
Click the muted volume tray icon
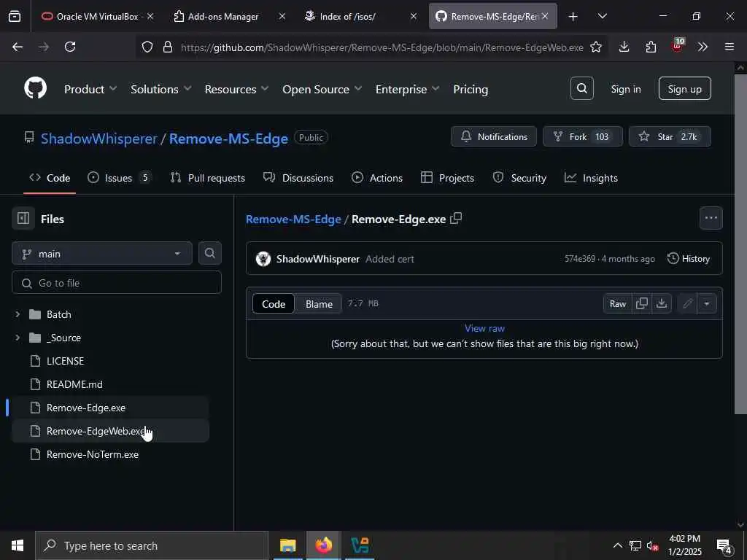[x=653, y=545]
